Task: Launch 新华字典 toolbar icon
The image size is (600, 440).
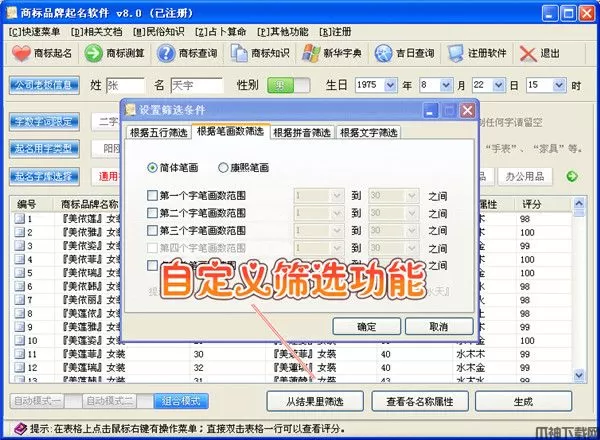Action: tap(311, 53)
